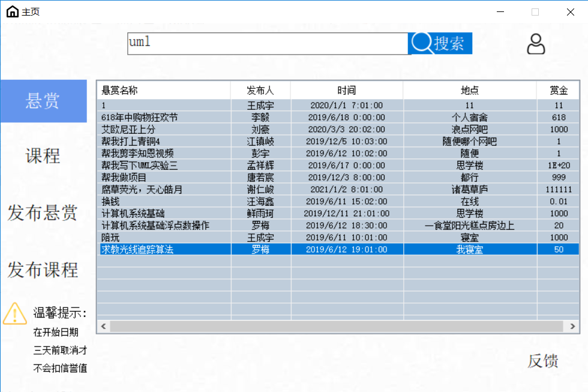
Task: Select the row 换钱
Action: [x=338, y=202]
